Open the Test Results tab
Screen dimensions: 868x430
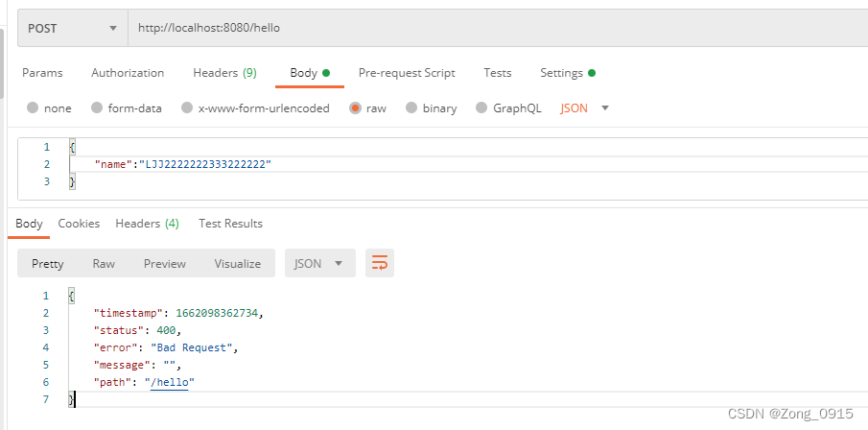coord(230,224)
